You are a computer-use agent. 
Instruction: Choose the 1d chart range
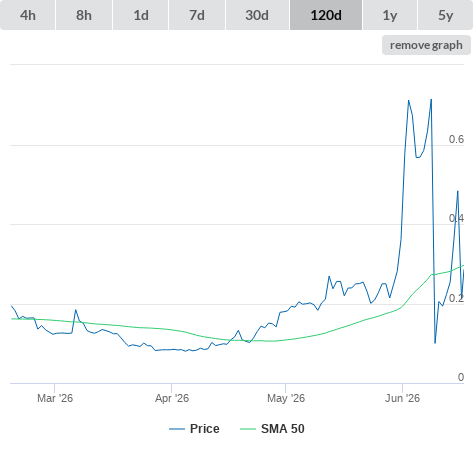click(141, 15)
